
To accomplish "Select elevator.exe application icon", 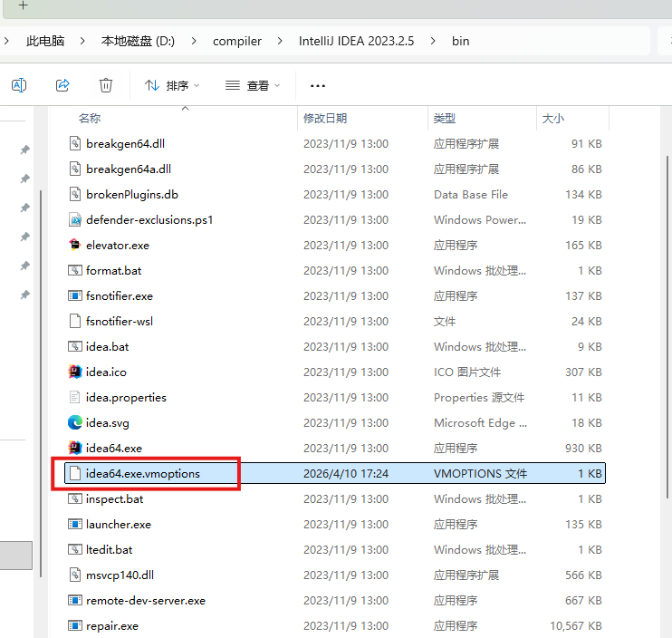I will (x=75, y=245).
